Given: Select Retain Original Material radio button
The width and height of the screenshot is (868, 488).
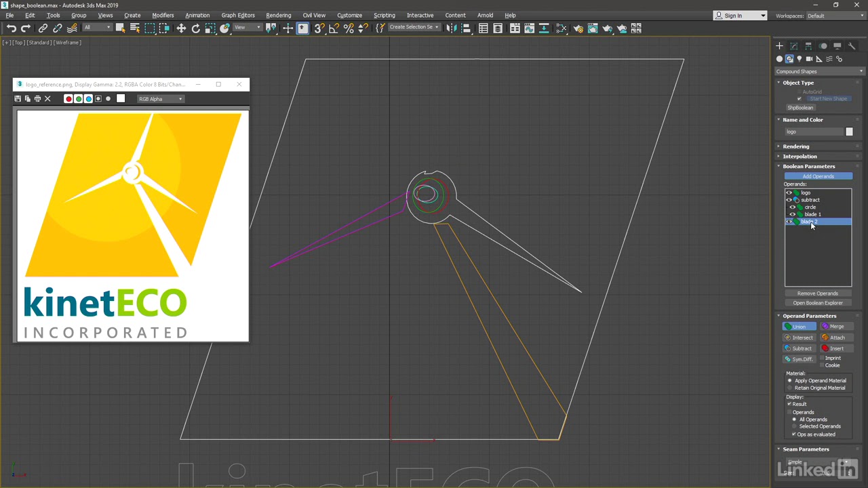Looking at the screenshot, I should pyautogui.click(x=789, y=388).
